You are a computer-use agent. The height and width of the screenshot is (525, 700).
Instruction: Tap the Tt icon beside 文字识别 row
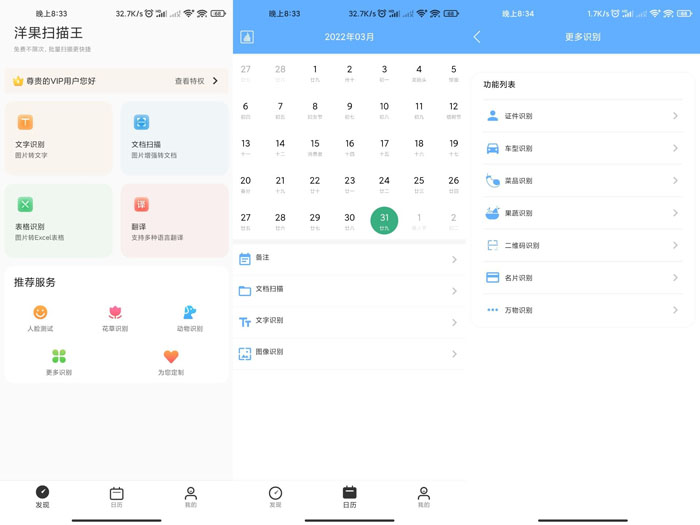(245, 322)
